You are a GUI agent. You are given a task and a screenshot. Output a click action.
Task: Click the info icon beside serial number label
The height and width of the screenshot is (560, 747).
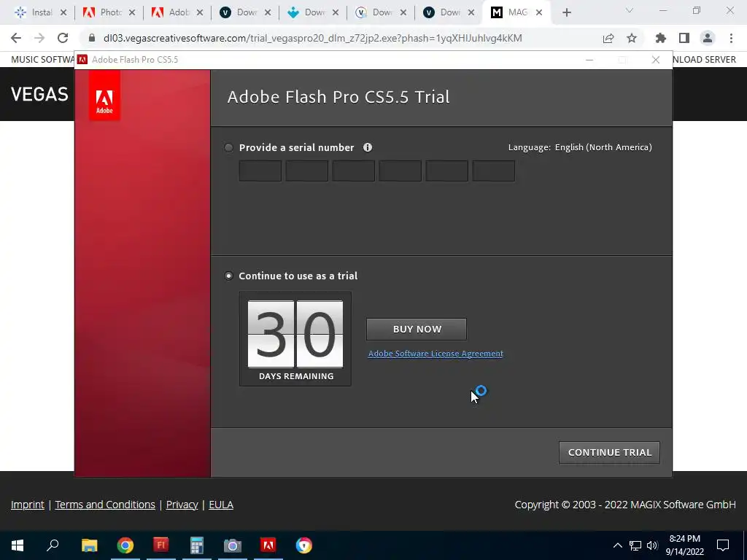point(368,147)
